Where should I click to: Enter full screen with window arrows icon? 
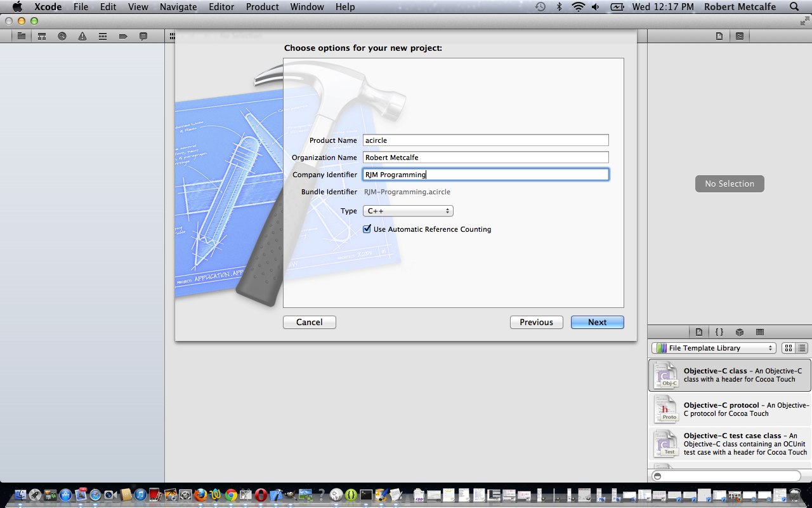[x=804, y=21]
